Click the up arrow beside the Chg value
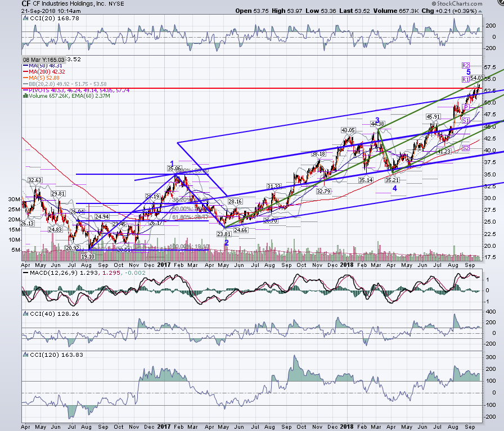The image size is (504, 431). [x=480, y=11]
